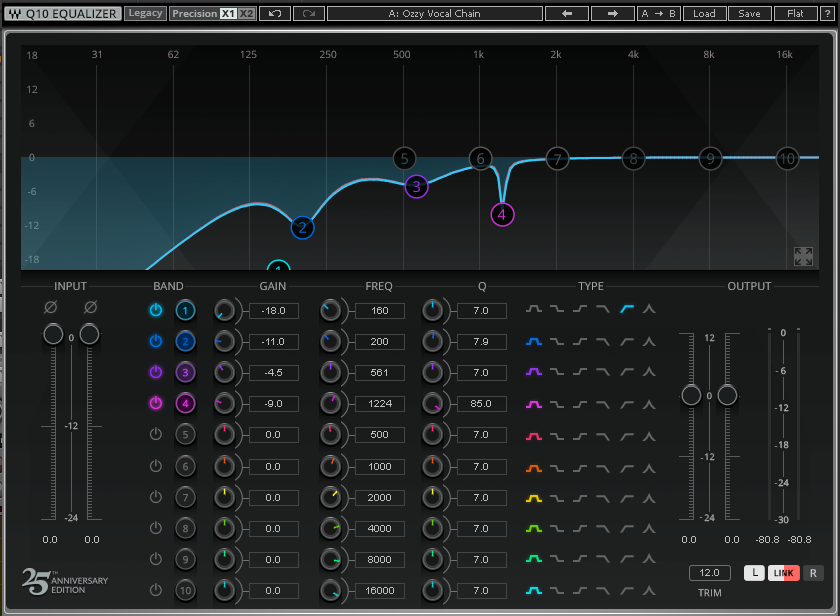Select bell filter type for band 6

(x=534, y=468)
